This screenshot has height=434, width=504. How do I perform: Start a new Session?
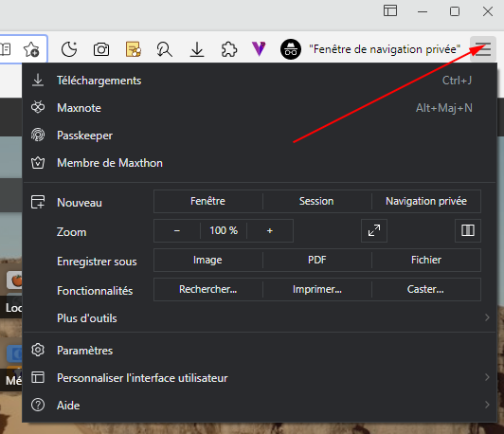(317, 201)
